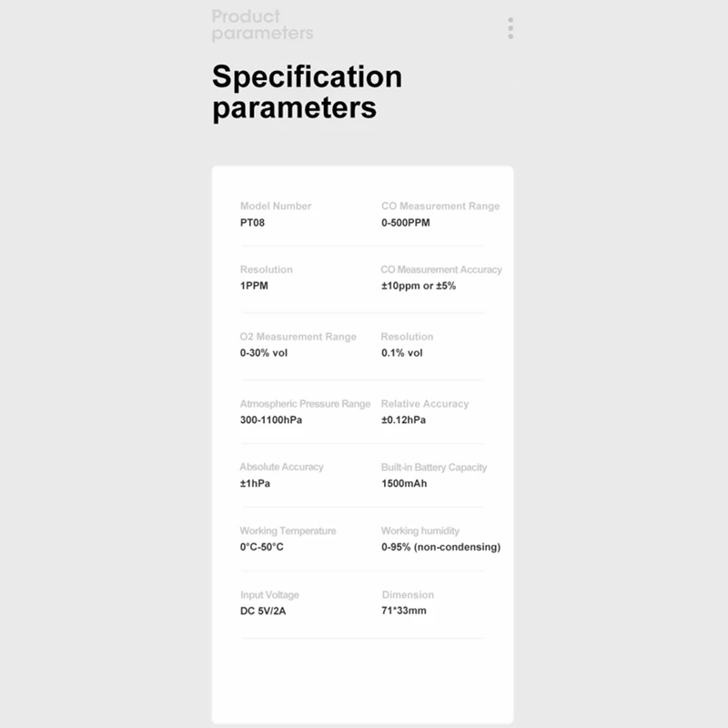This screenshot has height=728, width=728.
Task: Click the O2 Measurement Range label
Action: tap(298, 337)
